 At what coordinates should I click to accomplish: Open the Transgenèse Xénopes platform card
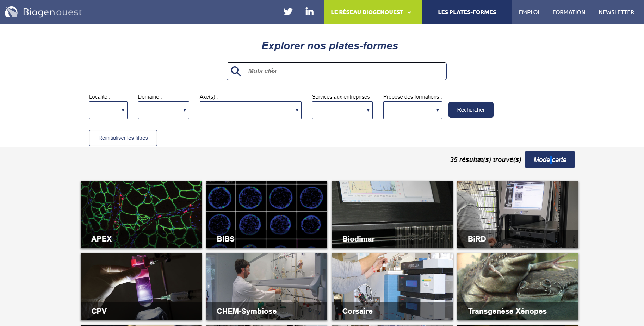click(x=518, y=287)
